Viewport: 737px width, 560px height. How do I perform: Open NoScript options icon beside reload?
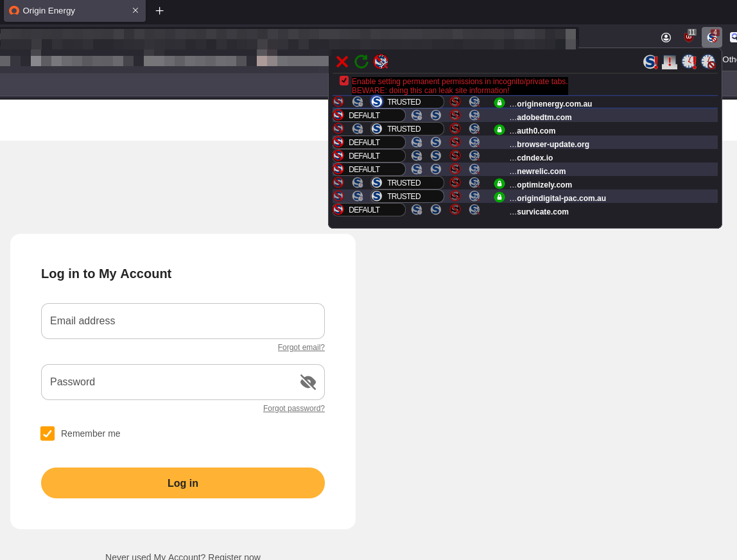pos(381,62)
